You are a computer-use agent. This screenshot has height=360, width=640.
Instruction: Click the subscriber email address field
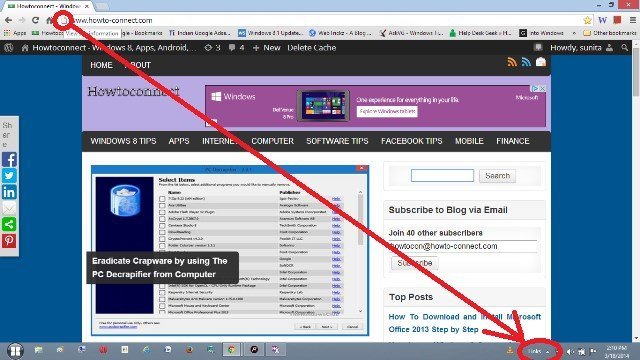click(462, 247)
